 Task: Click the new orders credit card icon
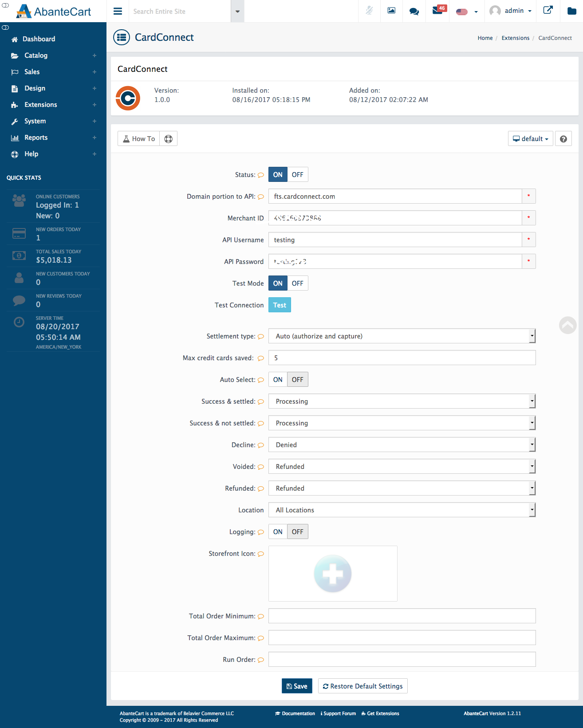tap(19, 233)
